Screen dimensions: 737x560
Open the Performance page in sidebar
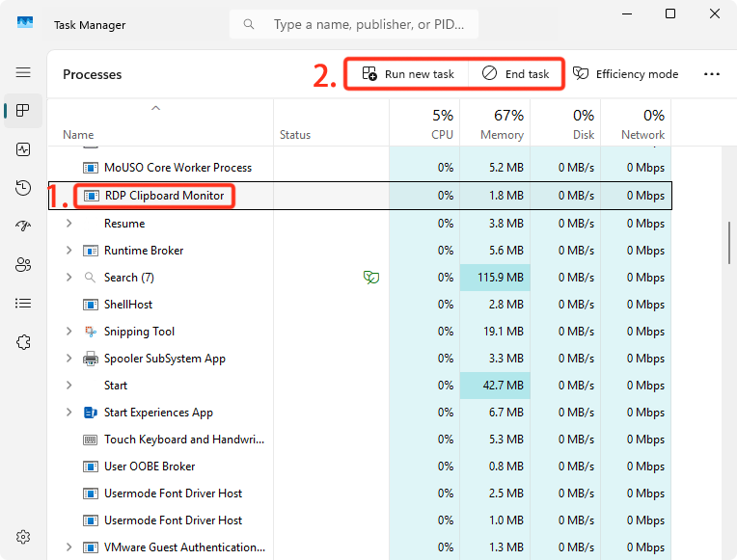23,149
